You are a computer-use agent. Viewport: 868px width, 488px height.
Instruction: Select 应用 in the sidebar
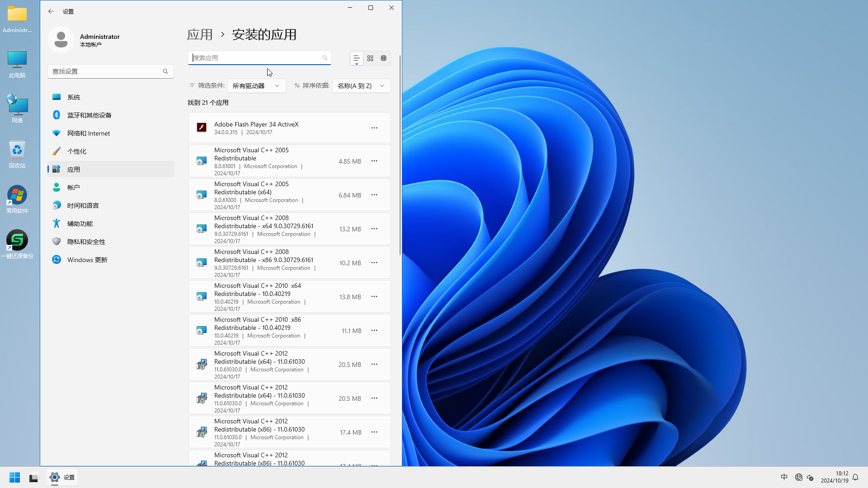coord(111,169)
